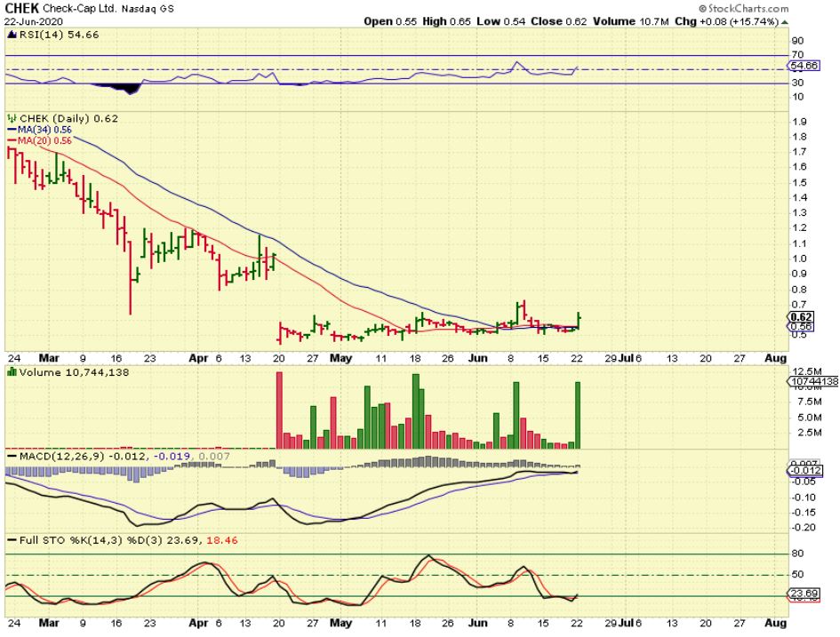Click the green up arrow after Chg percentage

pos(784,22)
